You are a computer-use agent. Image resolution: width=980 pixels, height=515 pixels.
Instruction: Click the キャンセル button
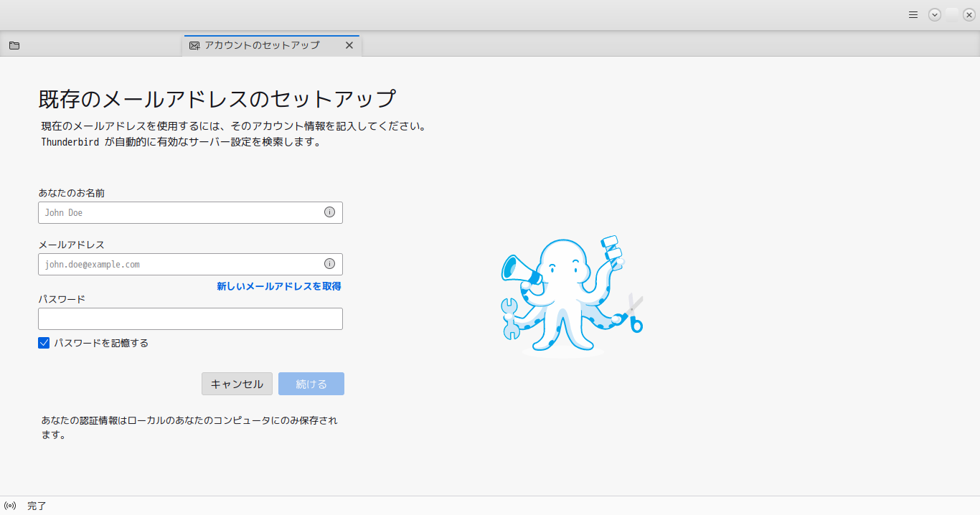pos(237,384)
